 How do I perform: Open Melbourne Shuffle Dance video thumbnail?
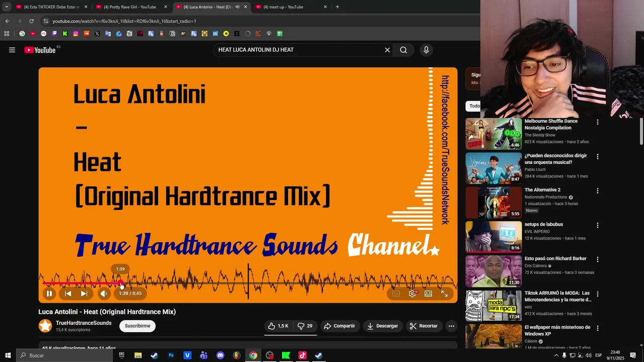[494, 134]
